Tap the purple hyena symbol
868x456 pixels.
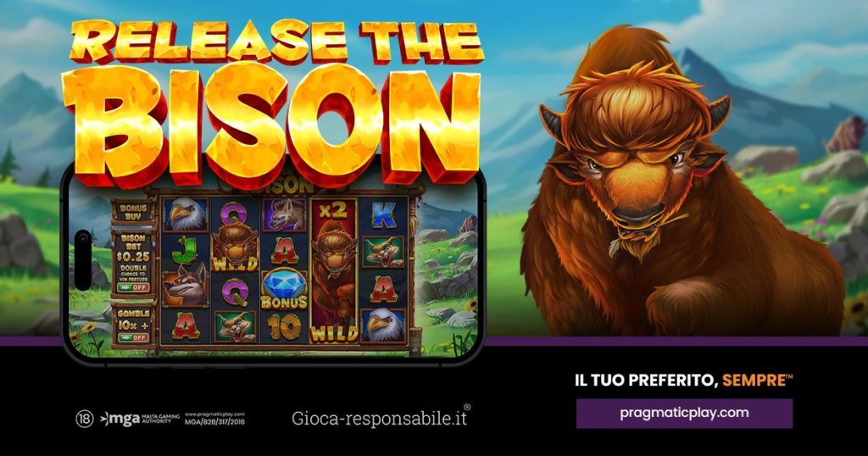click(x=285, y=214)
